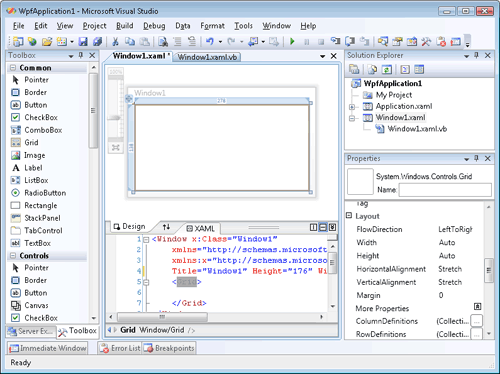Click the Copy toolbar icon
The height and width of the screenshot is (374, 500).
pyautogui.click(x=130, y=42)
